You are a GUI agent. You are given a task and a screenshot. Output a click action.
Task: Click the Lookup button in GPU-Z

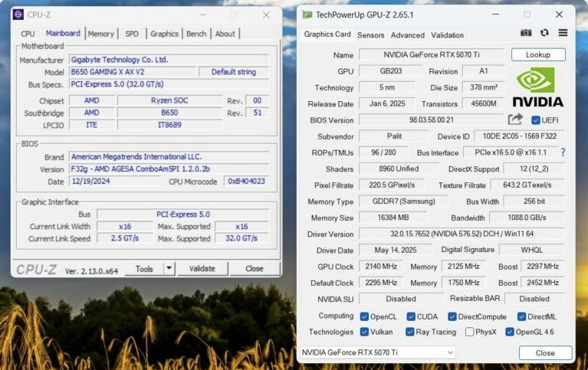[x=538, y=54]
